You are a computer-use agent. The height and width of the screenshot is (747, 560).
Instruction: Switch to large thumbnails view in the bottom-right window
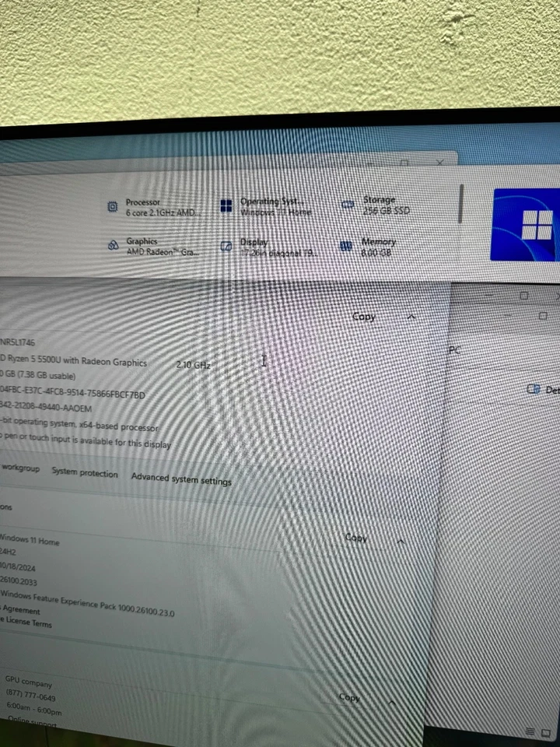(x=546, y=733)
